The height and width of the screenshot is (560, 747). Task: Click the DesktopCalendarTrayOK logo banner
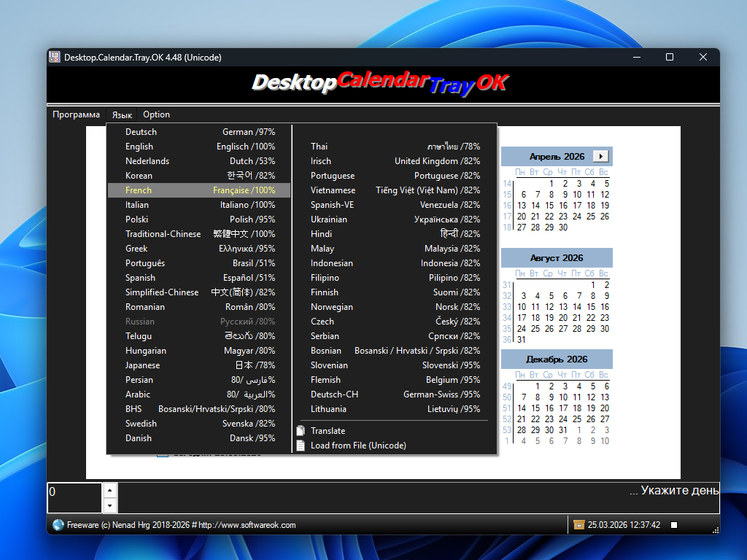[x=379, y=84]
